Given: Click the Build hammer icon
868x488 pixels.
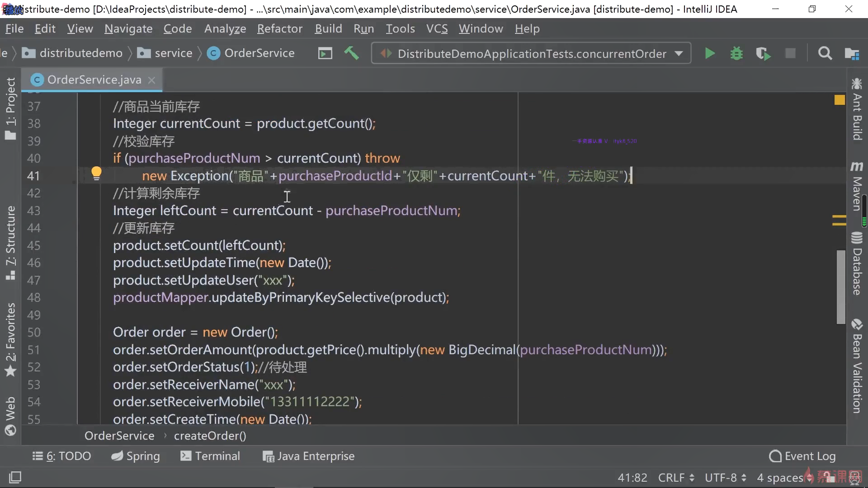Looking at the screenshot, I should point(351,53).
